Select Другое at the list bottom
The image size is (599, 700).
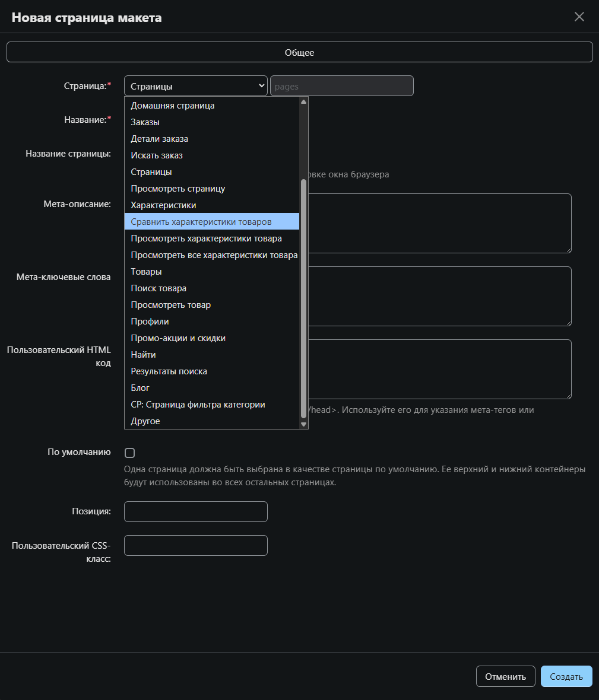tap(145, 421)
